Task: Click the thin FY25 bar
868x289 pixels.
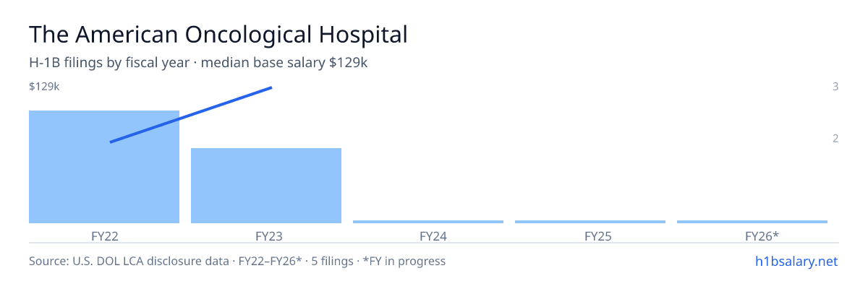Action: tap(590, 222)
